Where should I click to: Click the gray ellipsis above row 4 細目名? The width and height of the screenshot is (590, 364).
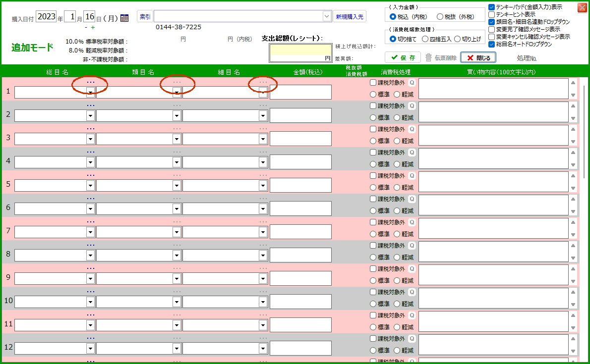[x=263, y=152]
